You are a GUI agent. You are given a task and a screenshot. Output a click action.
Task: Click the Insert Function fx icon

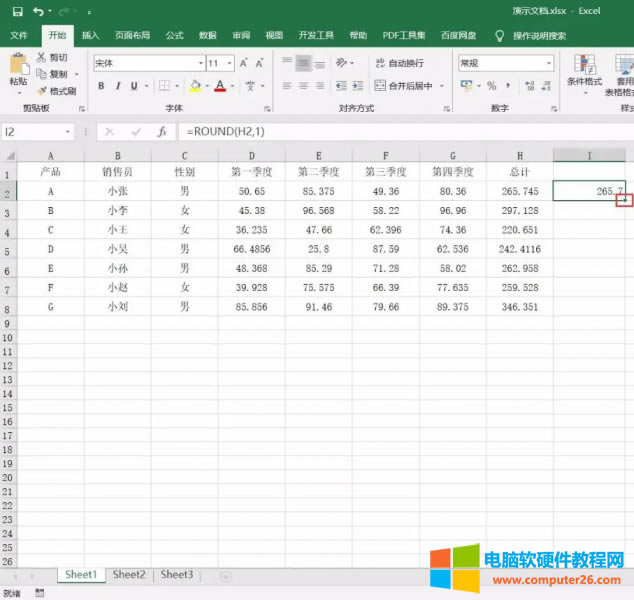tap(161, 132)
